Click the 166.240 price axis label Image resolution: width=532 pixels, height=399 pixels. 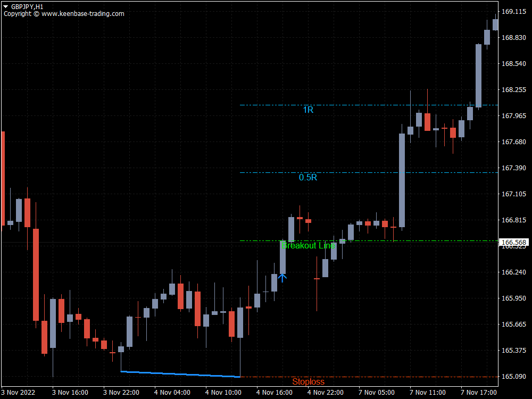click(x=514, y=272)
